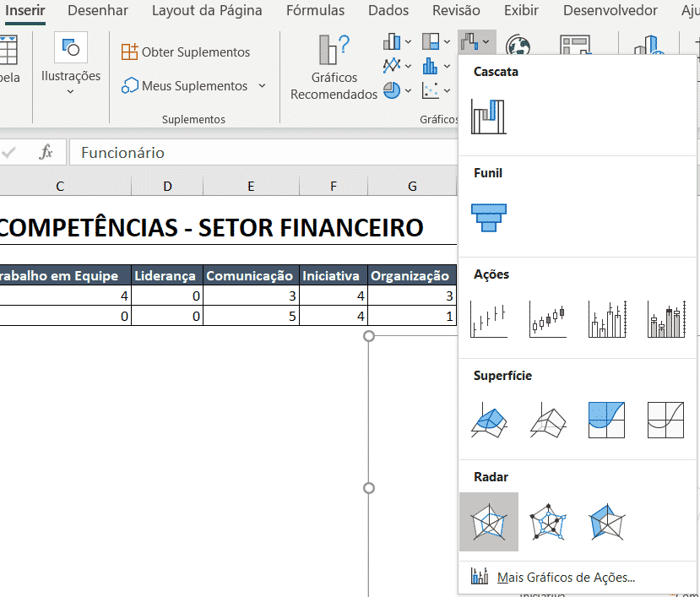The width and height of the screenshot is (700, 597).
Task: Insert a Cascata waterfall chart
Action: coord(488,117)
